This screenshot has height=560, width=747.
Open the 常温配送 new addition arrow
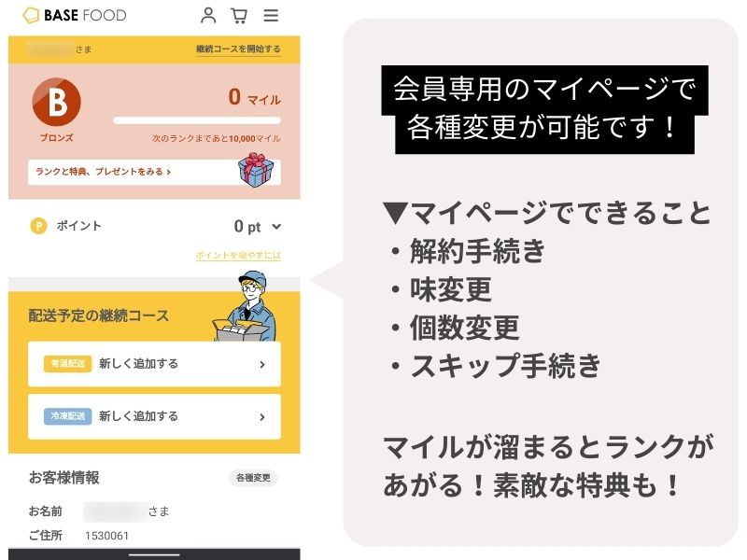click(262, 365)
